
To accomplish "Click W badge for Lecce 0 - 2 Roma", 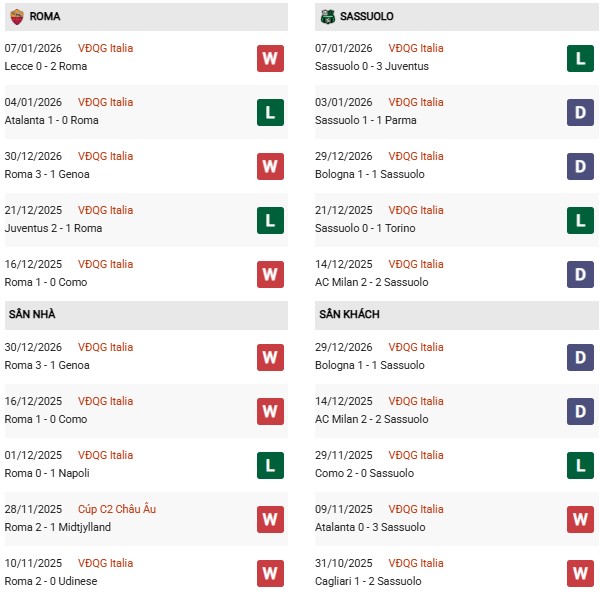I will (x=270, y=58).
